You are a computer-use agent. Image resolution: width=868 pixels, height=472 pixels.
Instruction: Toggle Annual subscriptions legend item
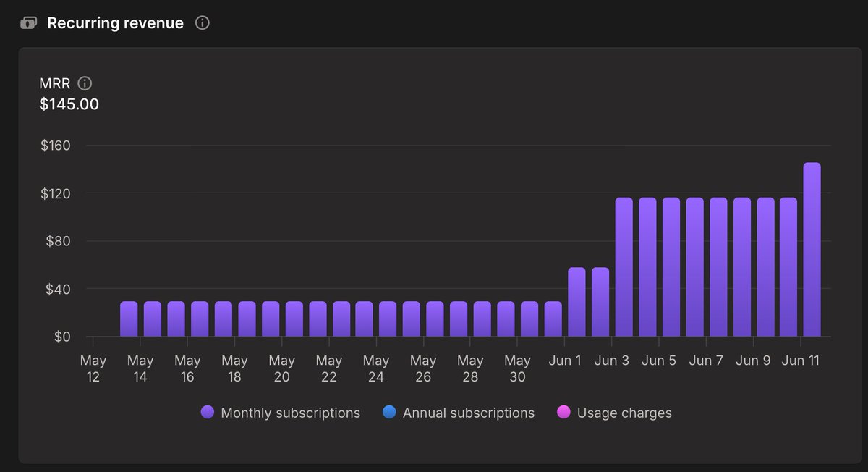point(459,413)
